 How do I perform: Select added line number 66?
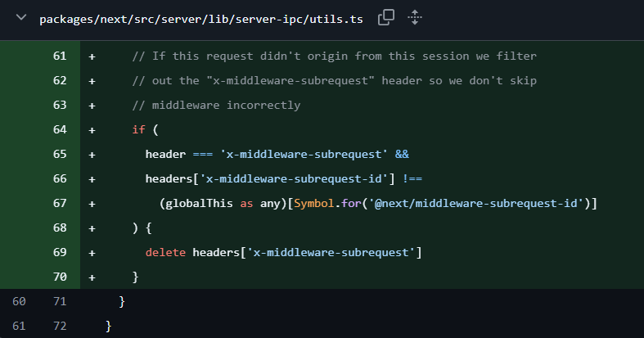[x=59, y=178]
